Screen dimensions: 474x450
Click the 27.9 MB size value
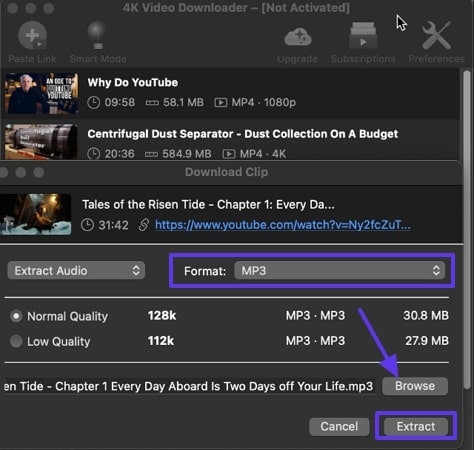tap(427, 341)
